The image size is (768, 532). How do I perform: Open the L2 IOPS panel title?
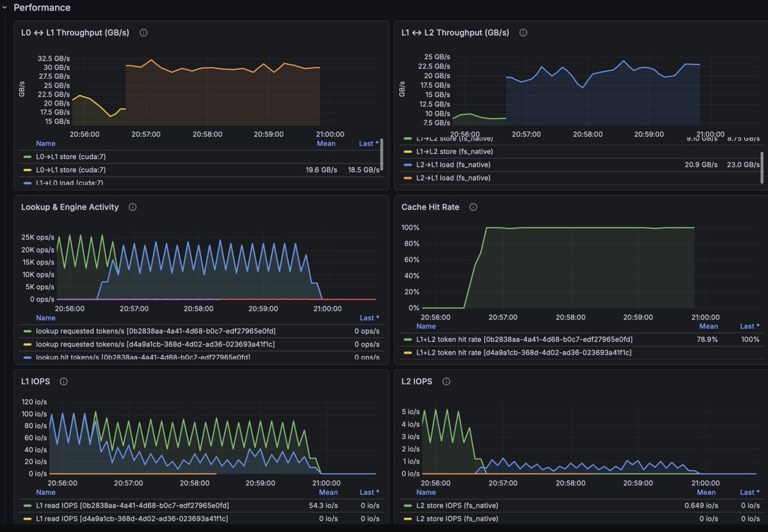tap(417, 382)
